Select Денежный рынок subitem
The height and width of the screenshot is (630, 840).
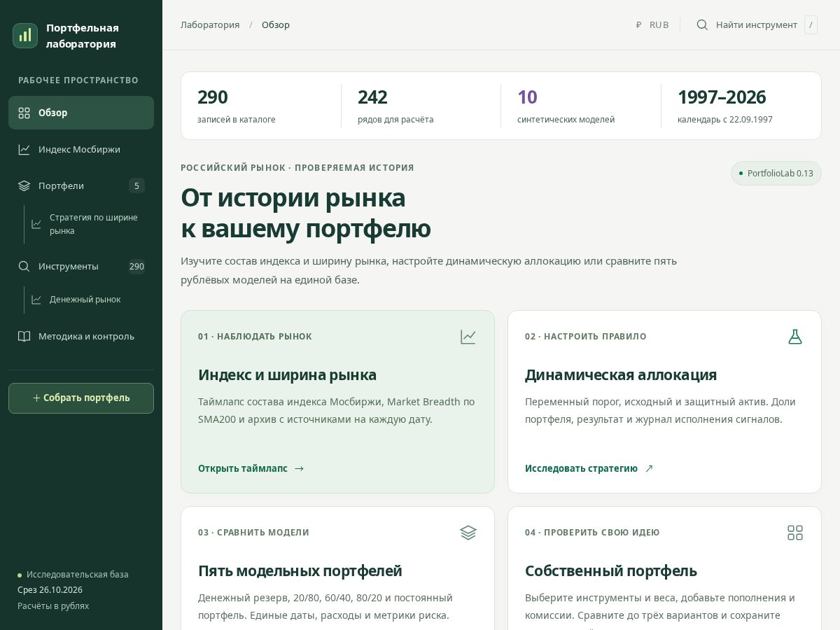point(89,300)
